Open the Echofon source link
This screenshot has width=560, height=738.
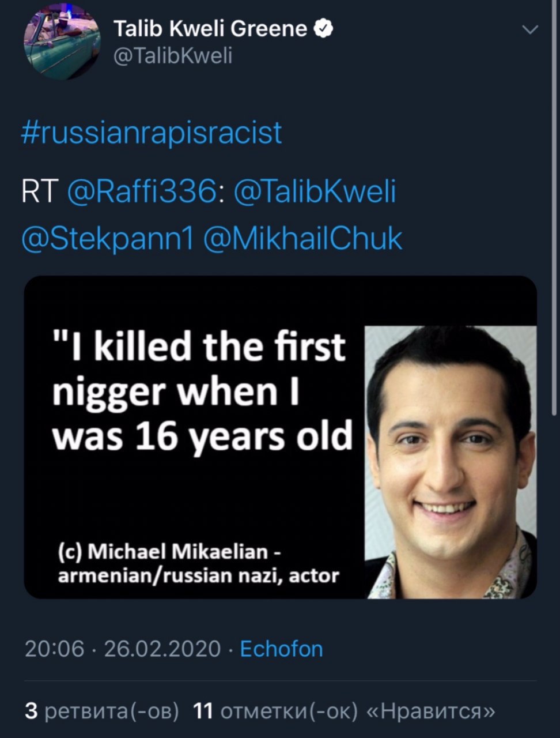coord(281,649)
